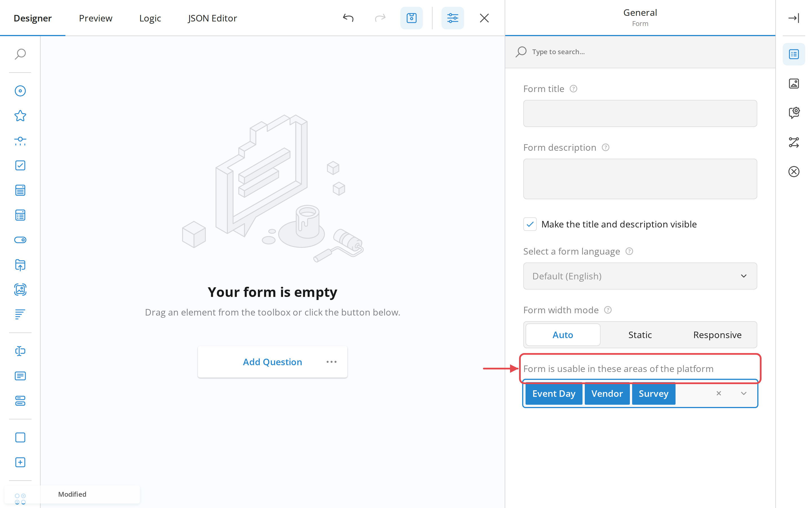Switch to the Preview tab
This screenshot has width=812, height=508.
tap(96, 18)
